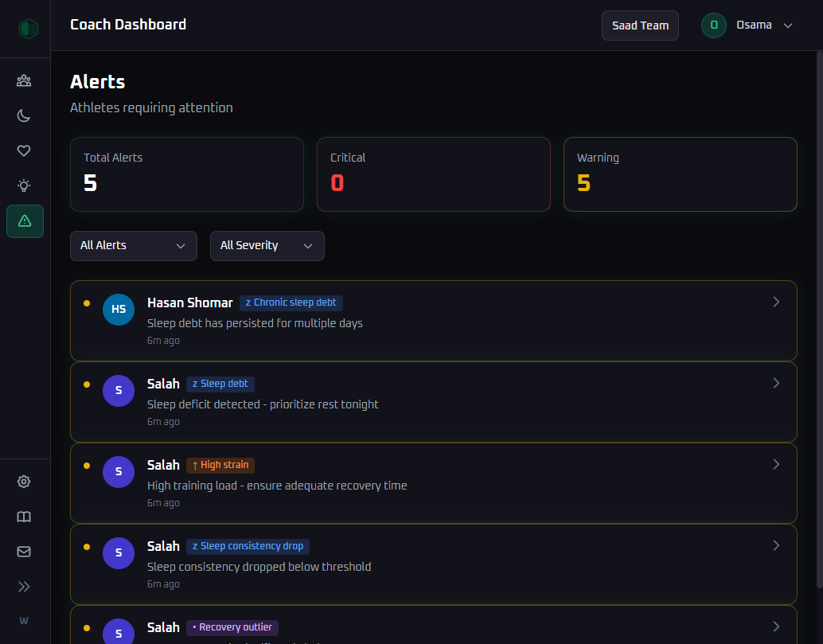Select the Warning alerts summary card
The height and width of the screenshot is (644, 823).
point(680,174)
